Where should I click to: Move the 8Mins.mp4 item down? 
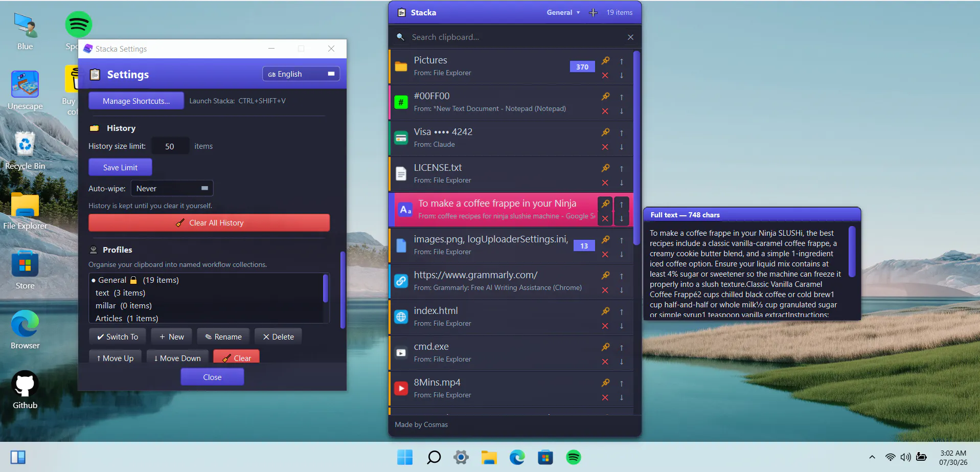coord(622,397)
